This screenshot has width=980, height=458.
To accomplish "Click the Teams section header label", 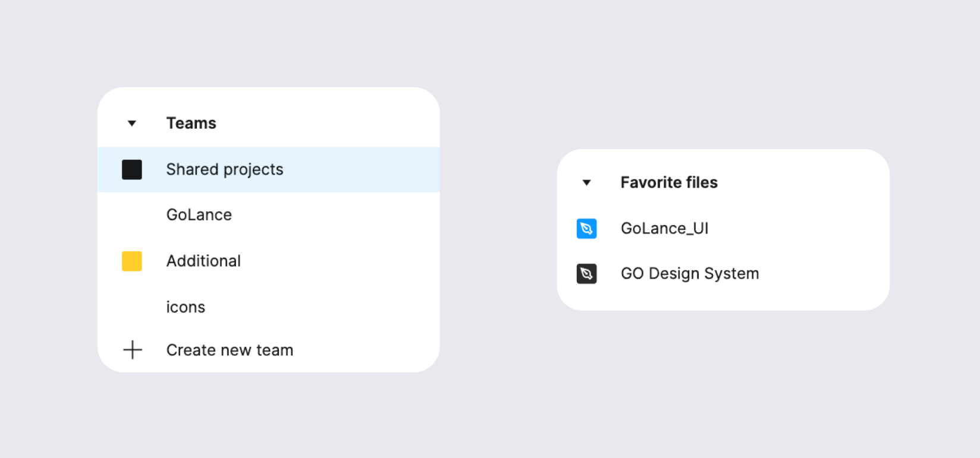I will [x=191, y=123].
